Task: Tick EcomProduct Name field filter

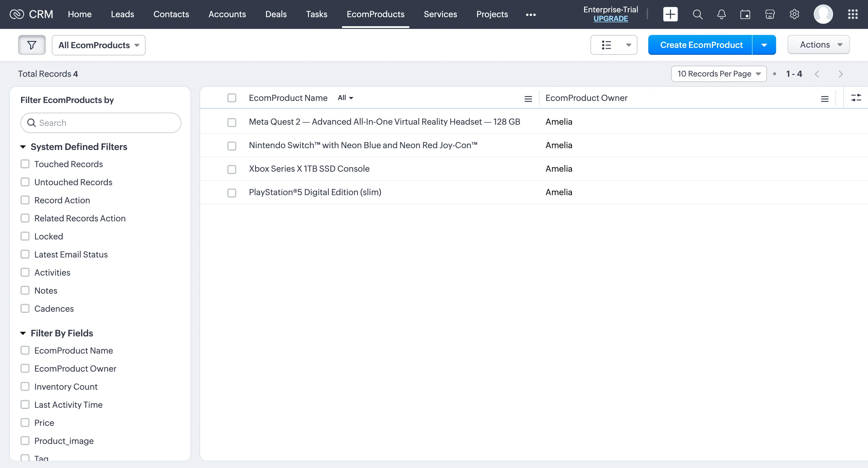Action: point(25,351)
